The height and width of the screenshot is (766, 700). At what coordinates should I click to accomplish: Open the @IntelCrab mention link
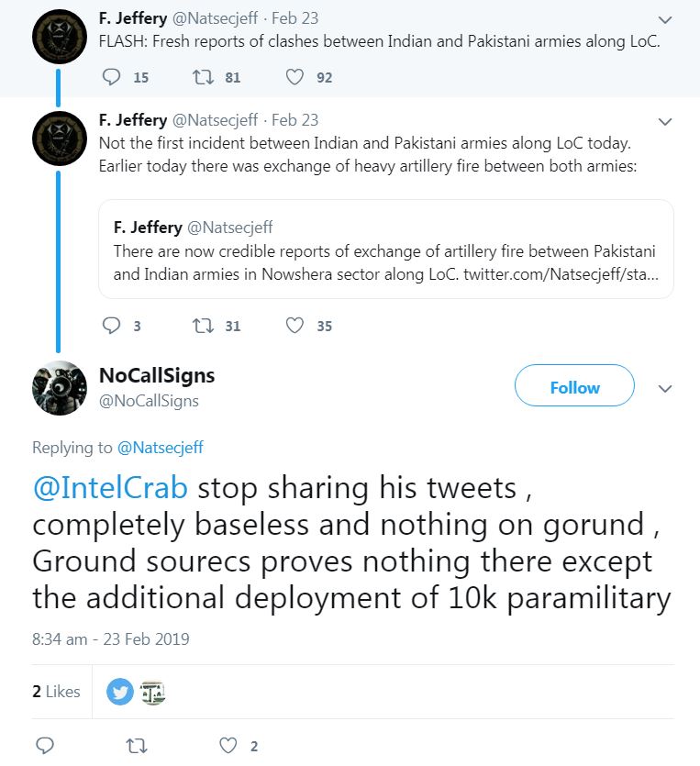pyautogui.click(x=110, y=488)
